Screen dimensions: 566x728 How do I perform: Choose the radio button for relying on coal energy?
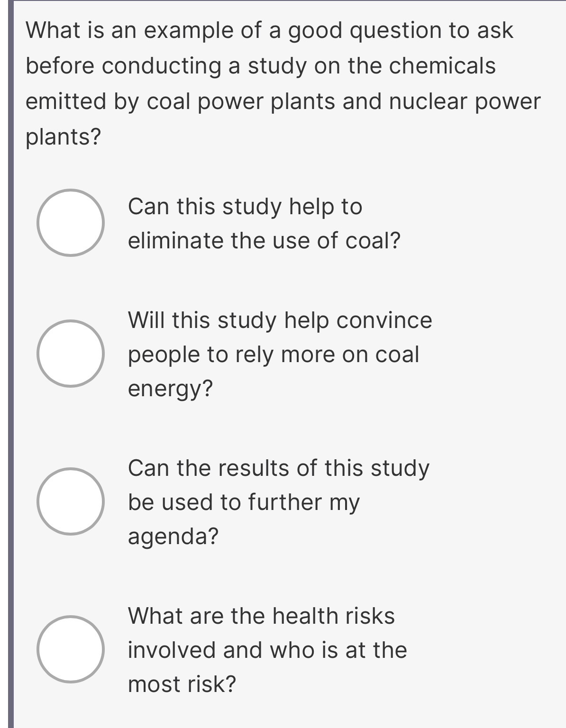(71, 354)
